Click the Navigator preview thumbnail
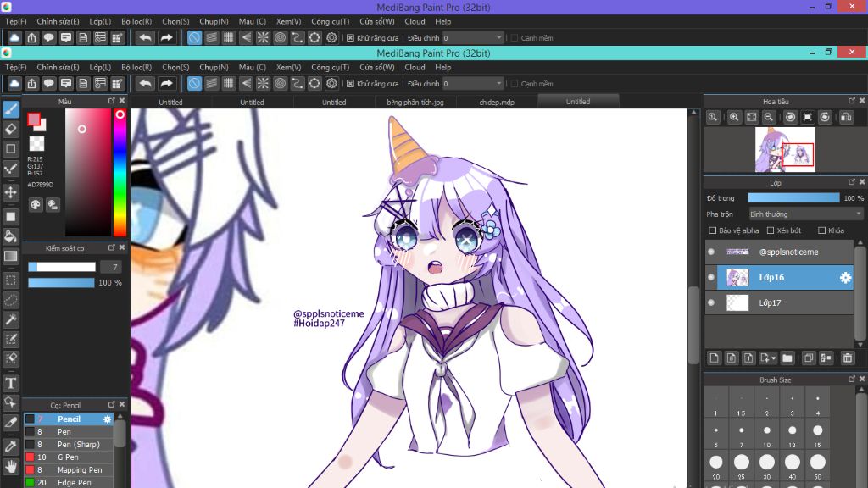 [785, 150]
